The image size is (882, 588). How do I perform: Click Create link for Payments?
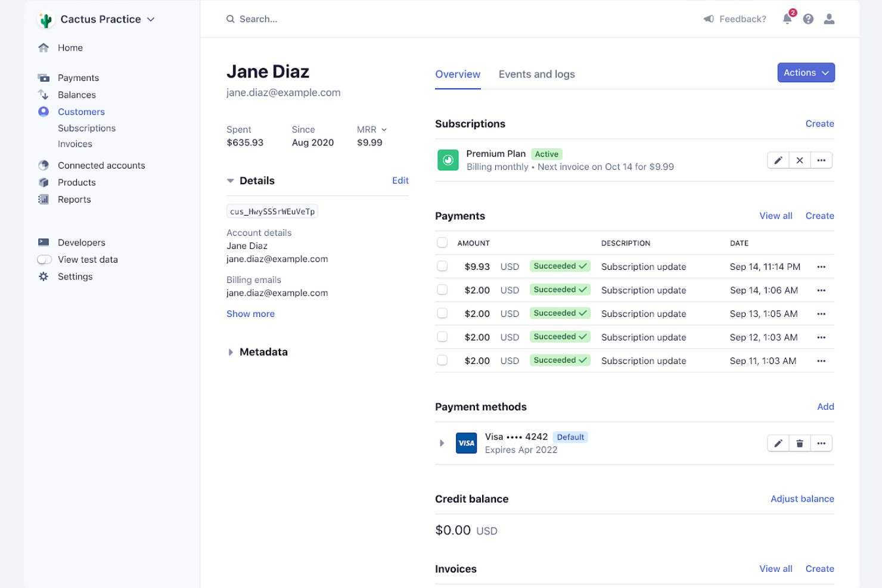click(x=820, y=216)
